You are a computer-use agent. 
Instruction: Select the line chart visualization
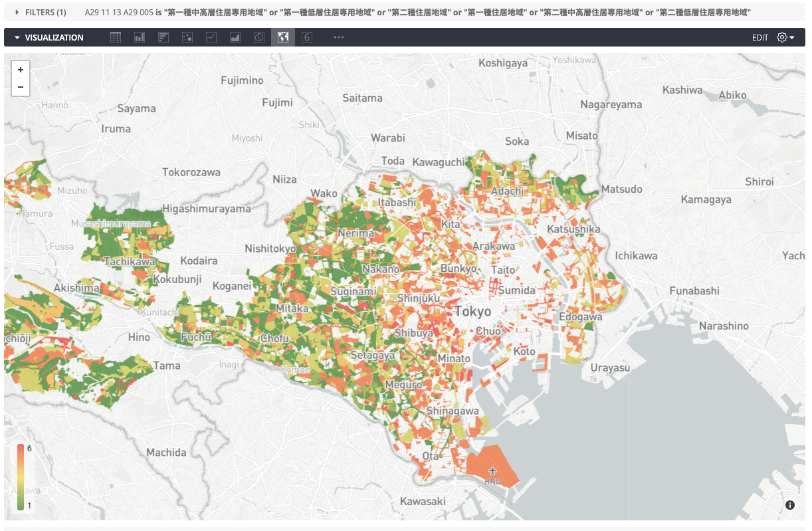[x=211, y=37]
